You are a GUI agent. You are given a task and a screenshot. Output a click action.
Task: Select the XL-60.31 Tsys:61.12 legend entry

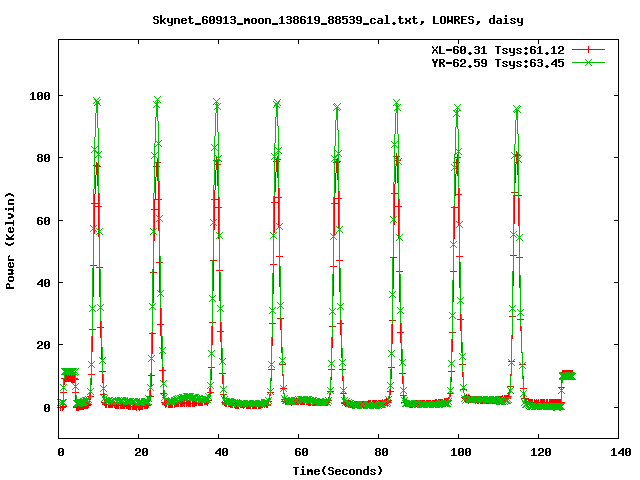click(x=498, y=50)
